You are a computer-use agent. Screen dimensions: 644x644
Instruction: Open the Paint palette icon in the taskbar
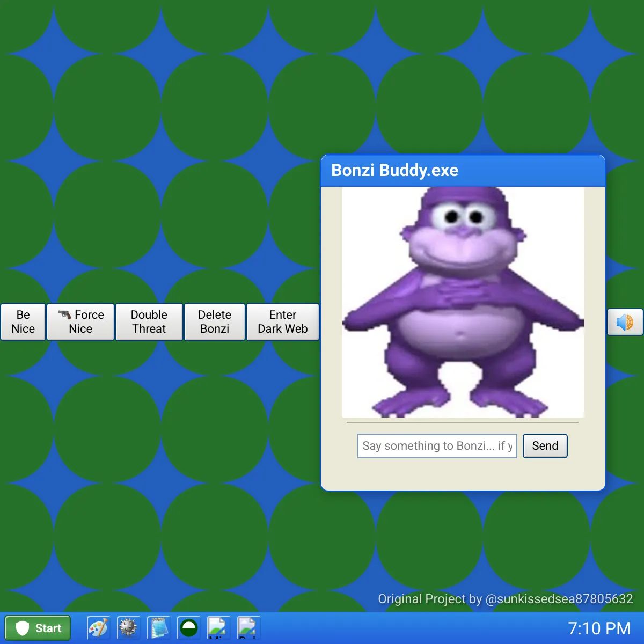[x=99, y=628]
